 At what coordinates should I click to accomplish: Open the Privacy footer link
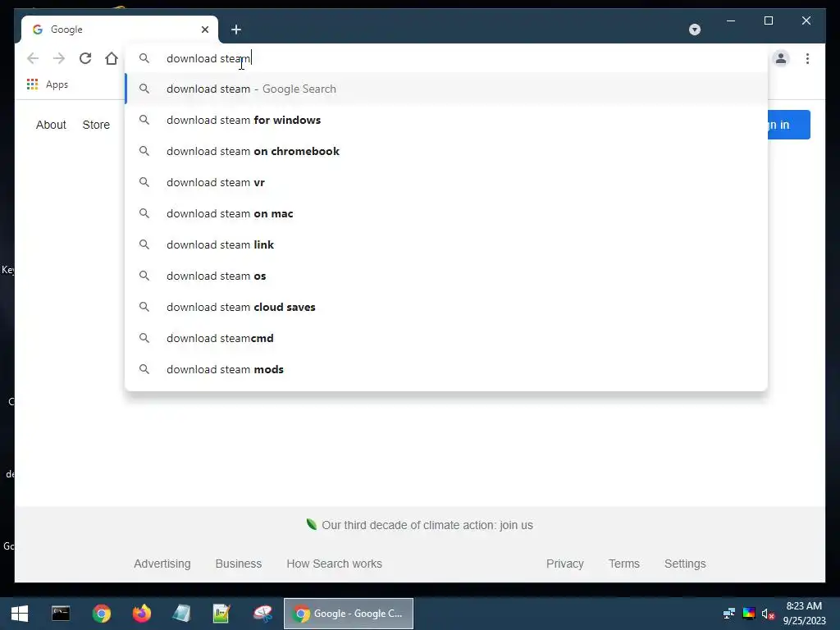pos(564,564)
